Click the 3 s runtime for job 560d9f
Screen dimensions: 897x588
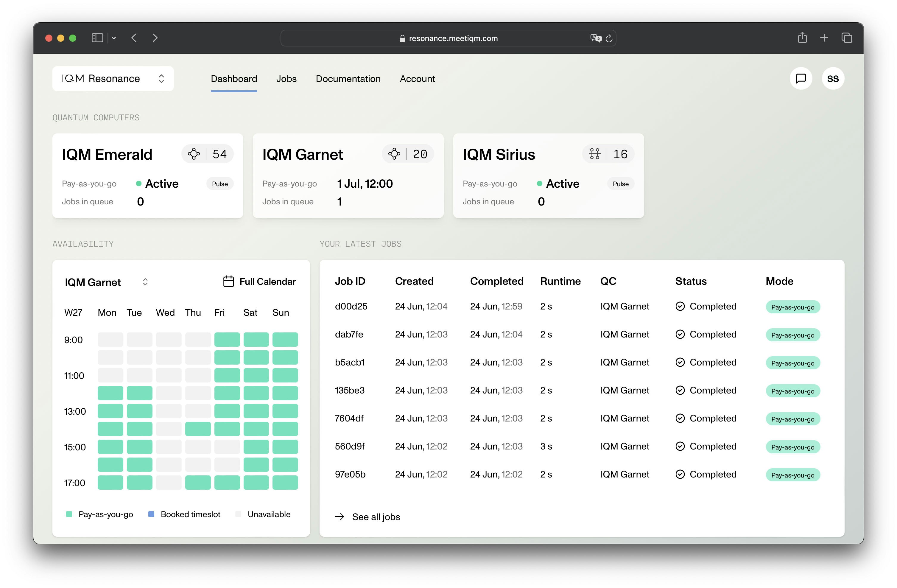click(x=546, y=446)
